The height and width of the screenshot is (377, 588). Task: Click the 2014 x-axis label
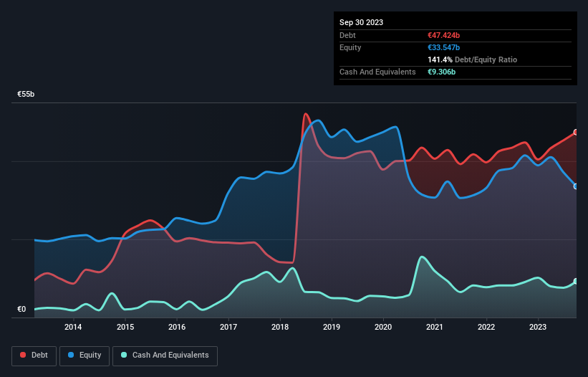pyautogui.click(x=73, y=327)
